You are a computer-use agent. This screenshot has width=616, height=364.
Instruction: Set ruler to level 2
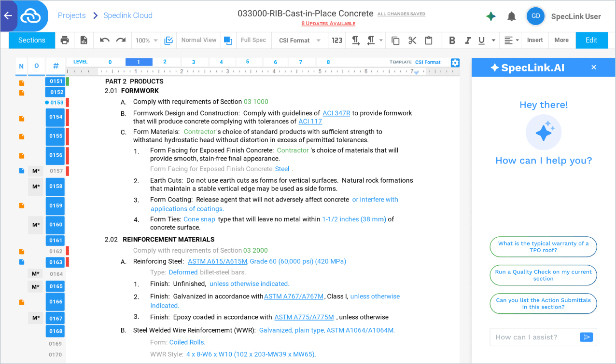pos(165,62)
